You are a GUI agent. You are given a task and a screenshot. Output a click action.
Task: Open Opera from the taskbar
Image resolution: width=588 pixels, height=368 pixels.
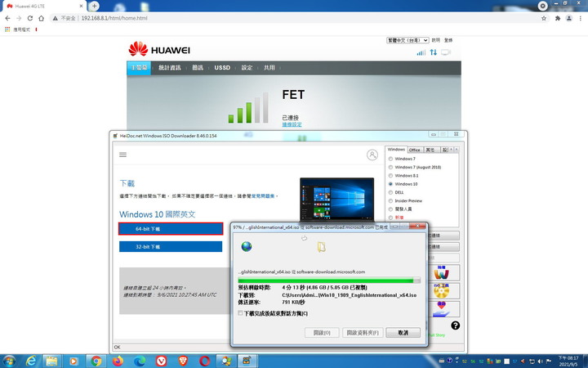(205, 361)
